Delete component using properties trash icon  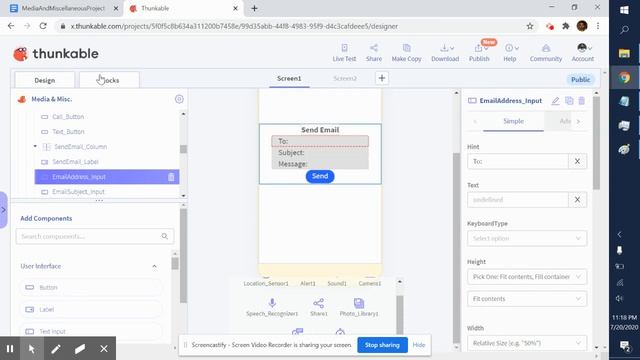point(582,100)
